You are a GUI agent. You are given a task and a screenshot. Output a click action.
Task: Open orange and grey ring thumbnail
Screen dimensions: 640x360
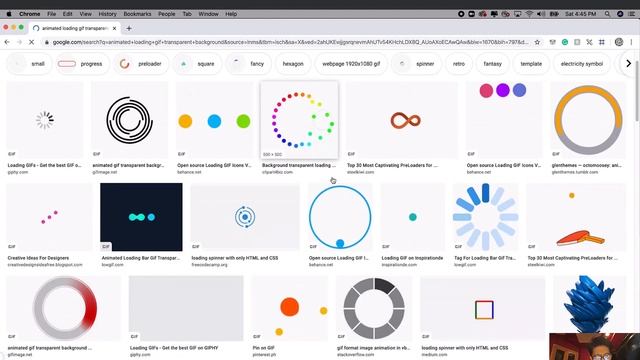(x=588, y=120)
